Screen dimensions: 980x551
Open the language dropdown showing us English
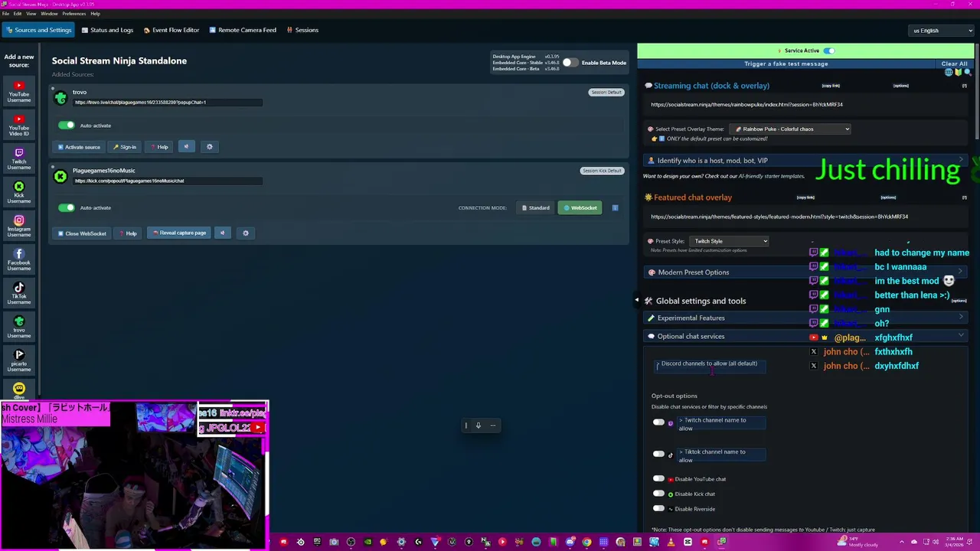[x=942, y=31]
